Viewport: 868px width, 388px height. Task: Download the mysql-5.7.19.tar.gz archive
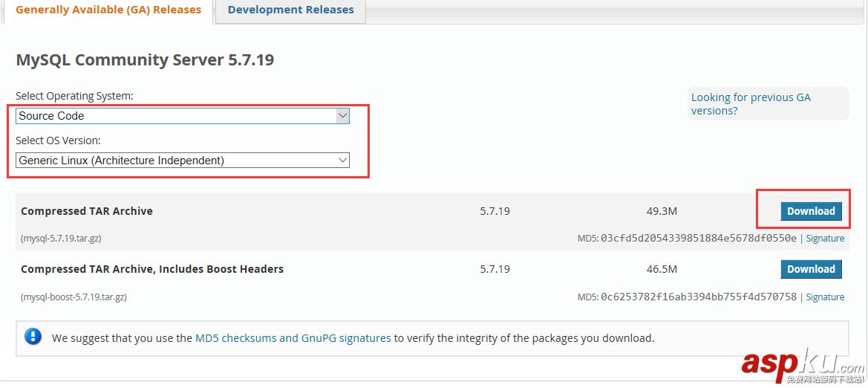point(811,211)
